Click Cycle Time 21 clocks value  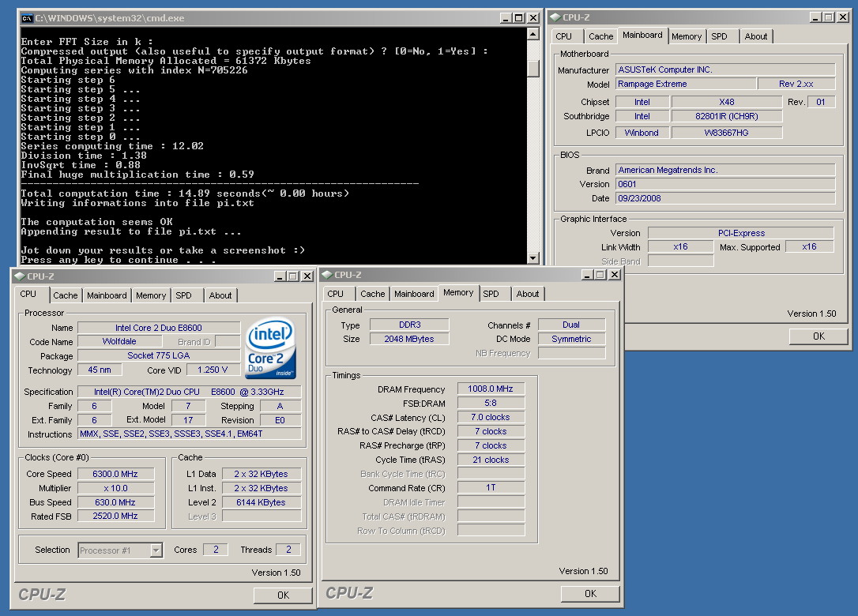point(491,460)
